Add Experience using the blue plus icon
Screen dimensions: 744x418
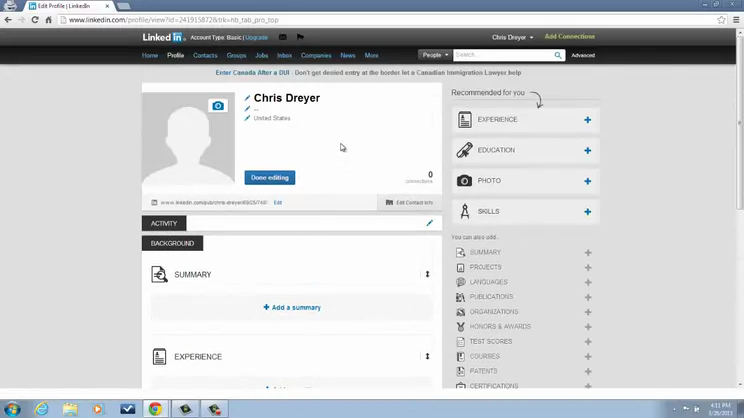tap(587, 120)
